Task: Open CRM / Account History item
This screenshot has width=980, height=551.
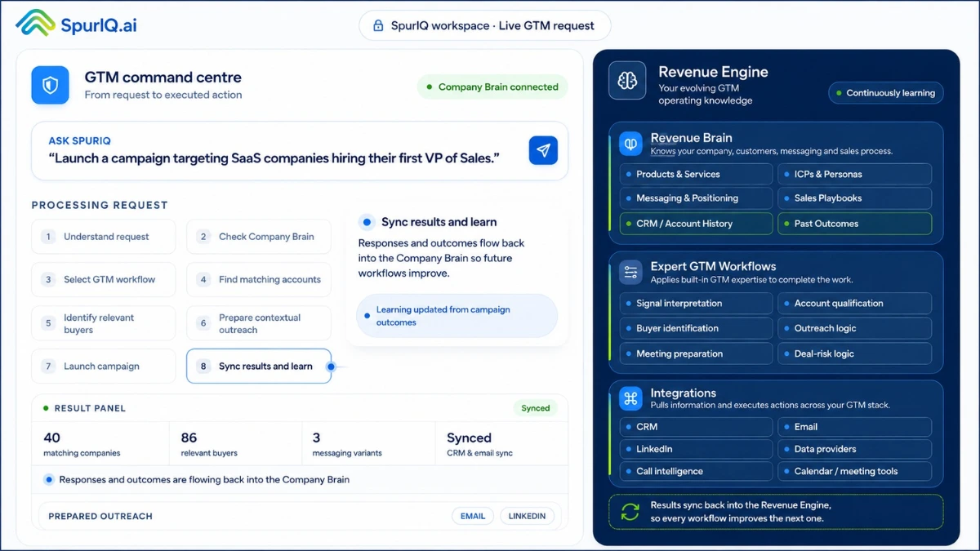Action: coord(696,224)
